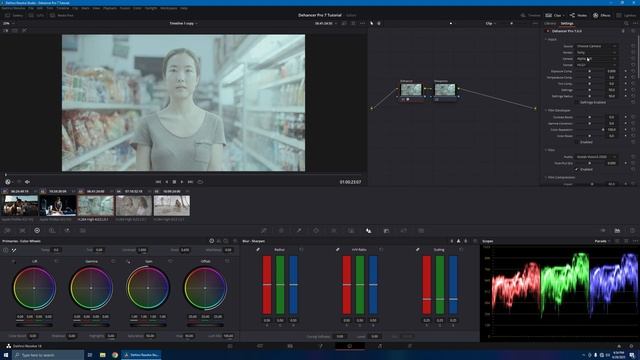This screenshot has height=360, width=640.
Task: Pick black point beside Lift
Action: [14, 261]
